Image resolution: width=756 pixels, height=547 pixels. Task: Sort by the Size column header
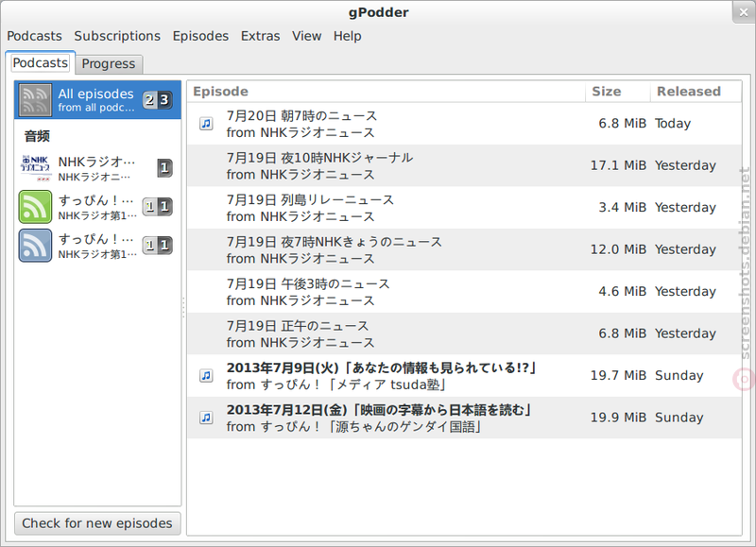point(618,92)
